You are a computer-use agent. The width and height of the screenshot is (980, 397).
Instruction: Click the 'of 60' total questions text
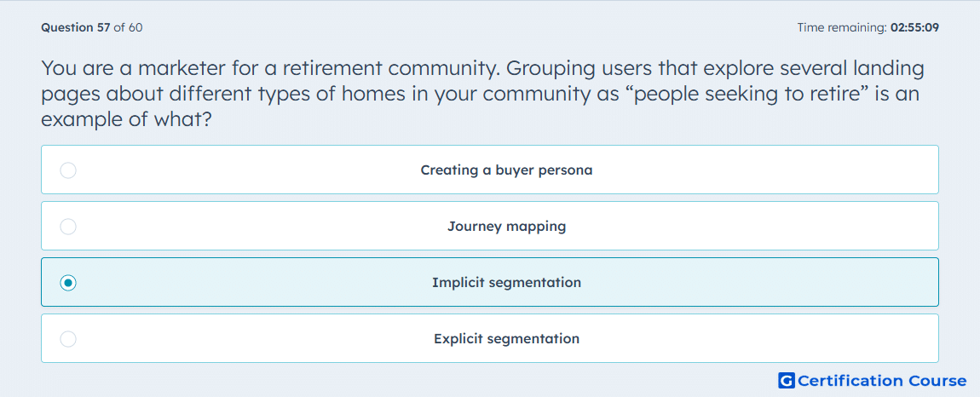(x=128, y=27)
